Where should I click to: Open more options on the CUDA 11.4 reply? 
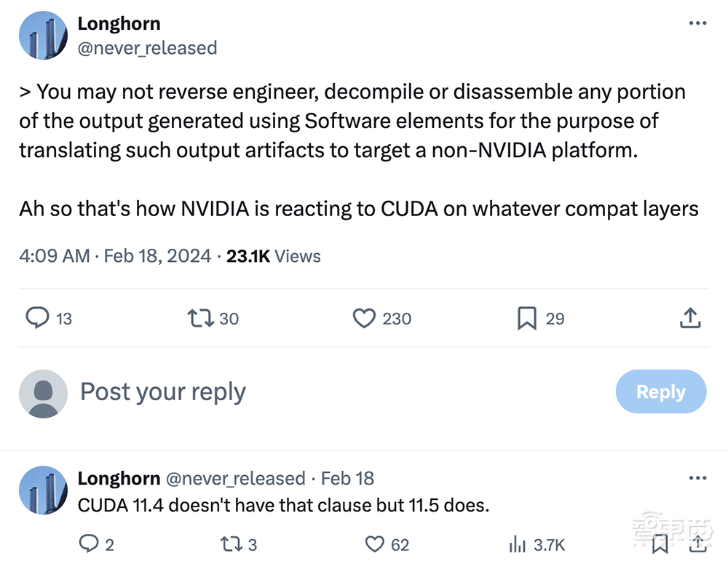click(697, 478)
